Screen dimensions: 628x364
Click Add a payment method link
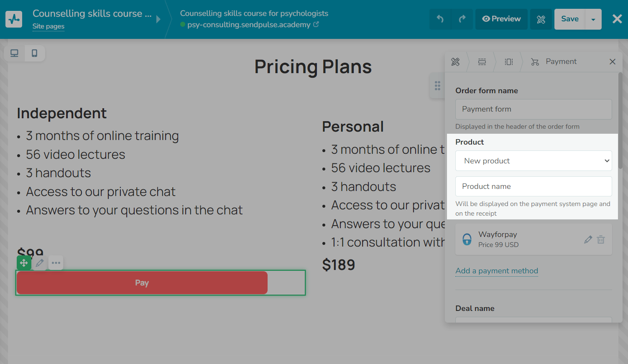[x=497, y=271]
